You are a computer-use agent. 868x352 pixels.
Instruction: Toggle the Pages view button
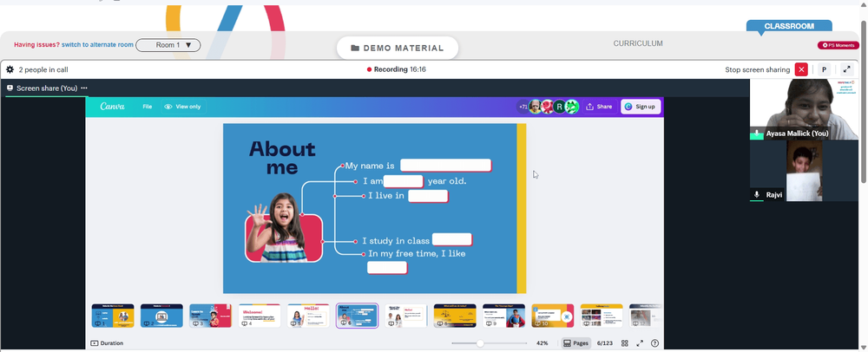(575, 343)
